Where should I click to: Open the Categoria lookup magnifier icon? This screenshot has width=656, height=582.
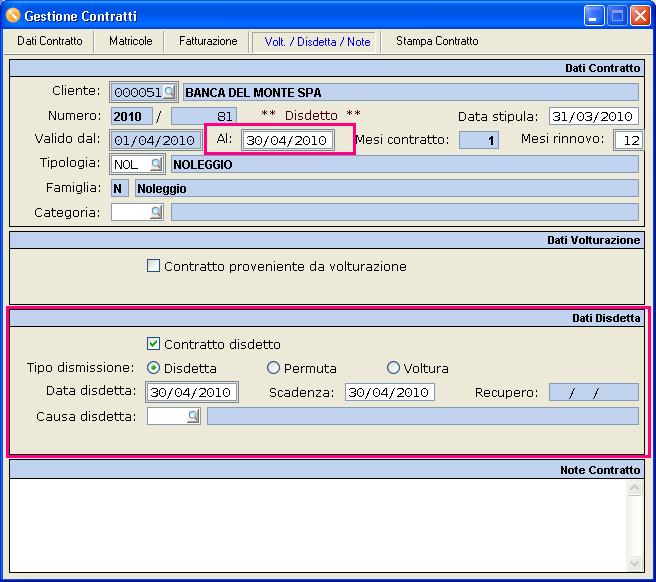pos(156,212)
